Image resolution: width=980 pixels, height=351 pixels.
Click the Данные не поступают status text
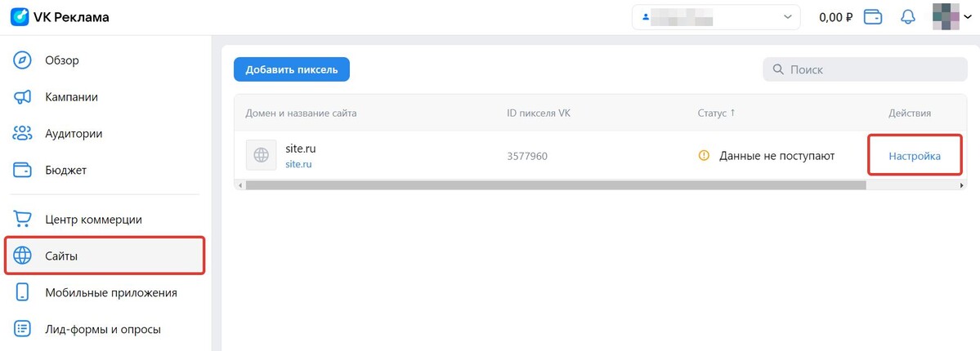click(x=776, y=156)
